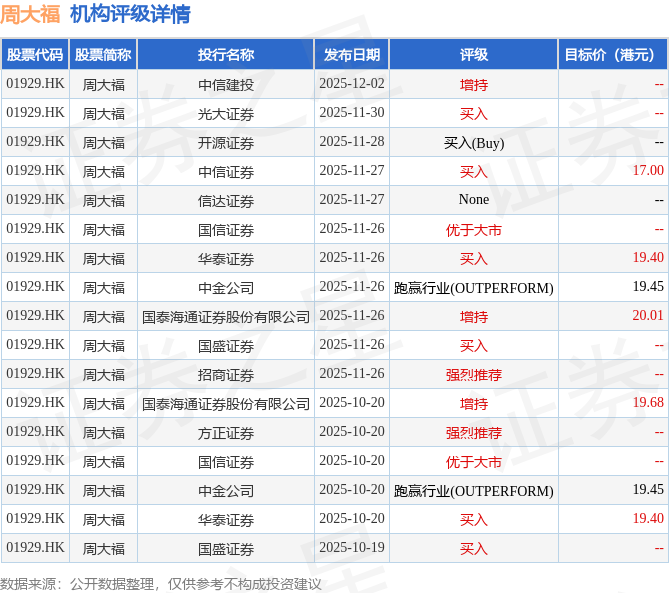Click the None rating of 信达证券
This screenshot has width=669, height=593.
(x=474, y=199)
